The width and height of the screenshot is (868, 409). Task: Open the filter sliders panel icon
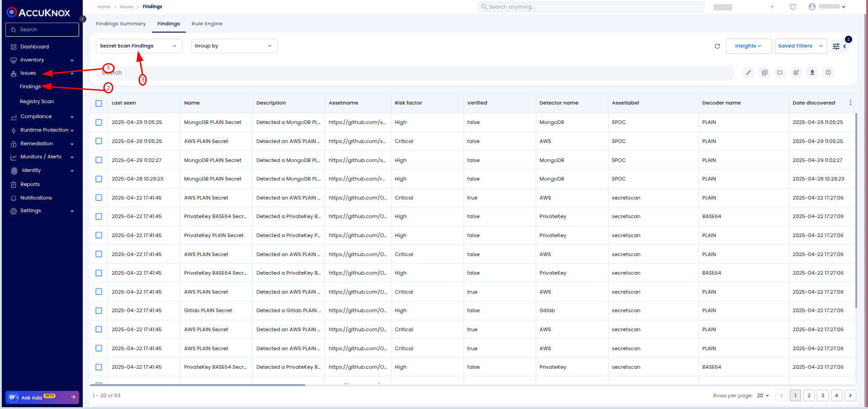(836, 46)
